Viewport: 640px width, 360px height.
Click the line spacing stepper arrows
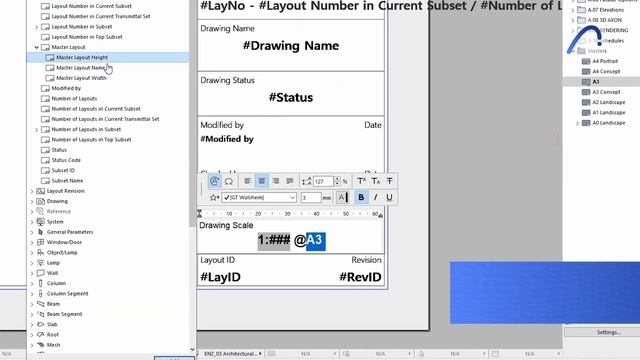point(337,181)
